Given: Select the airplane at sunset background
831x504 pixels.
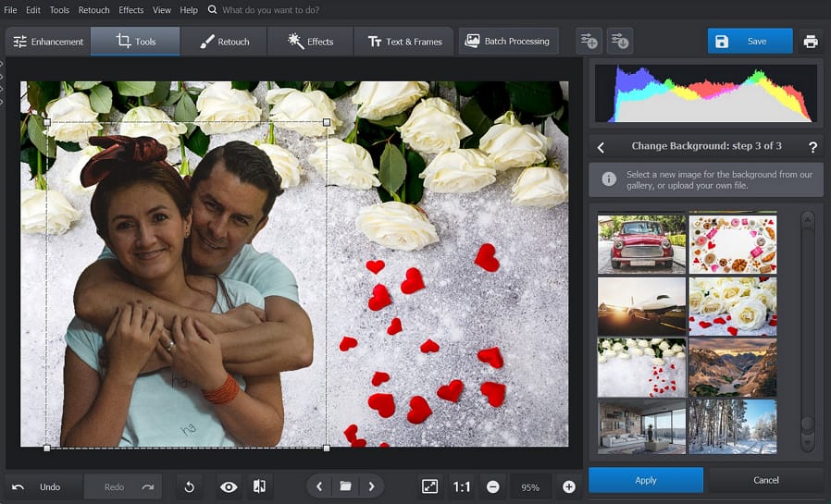Looking at the screenshot, I should click(641, 306).
